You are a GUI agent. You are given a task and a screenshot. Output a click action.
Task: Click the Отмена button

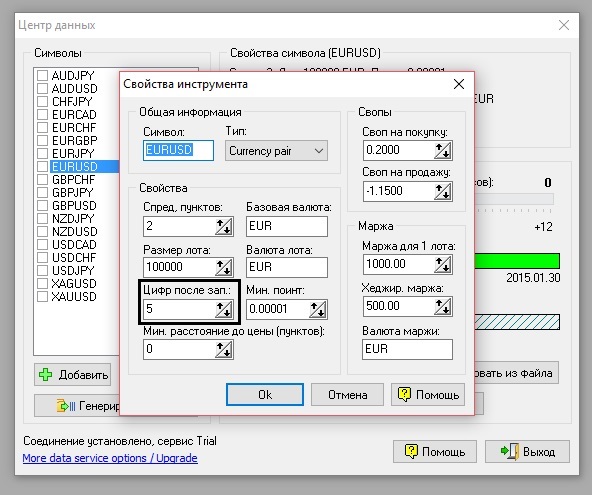pyautogui.click(x=347, y=395)
